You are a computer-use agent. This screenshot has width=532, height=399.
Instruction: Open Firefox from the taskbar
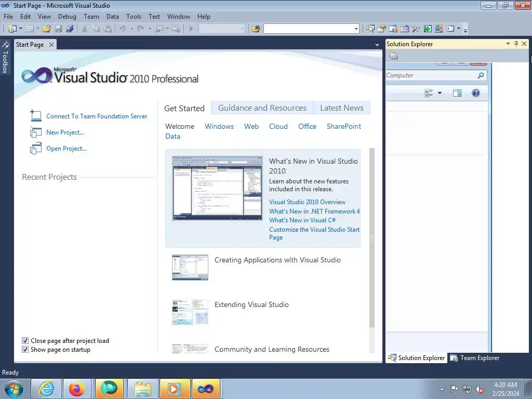coord(77,389)
